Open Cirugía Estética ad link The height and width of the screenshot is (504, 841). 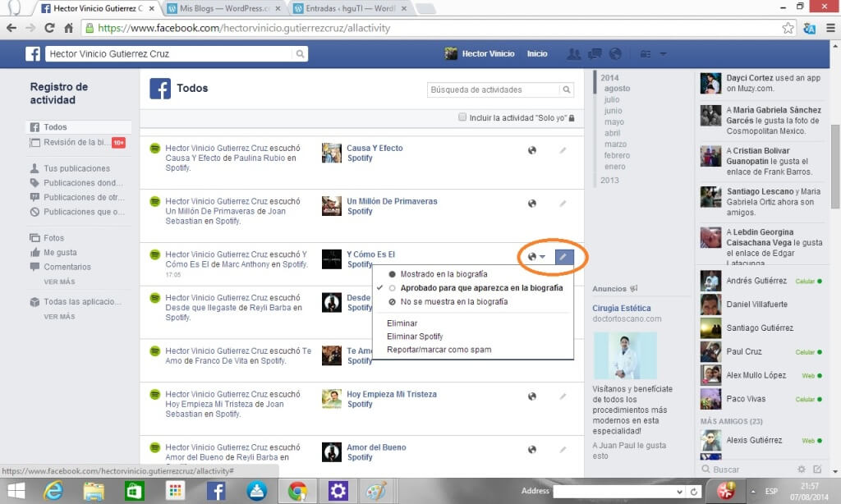click(x=621, y=309)
